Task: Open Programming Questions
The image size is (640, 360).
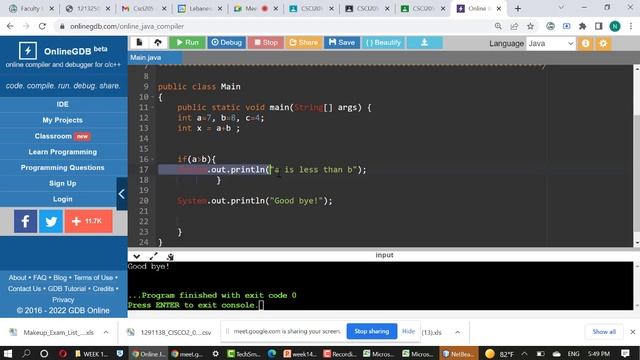Action: pos(63,168)
